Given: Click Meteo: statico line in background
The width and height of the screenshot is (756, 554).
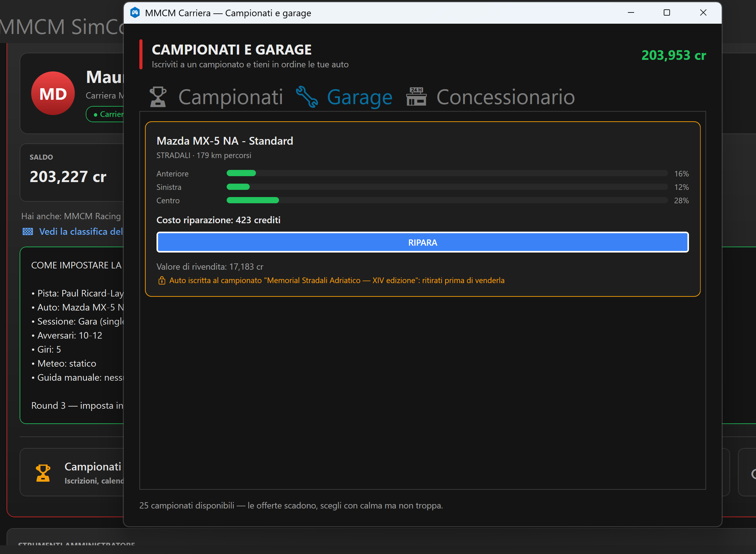Looking at the screenshot, I should (x=64, y=364).
